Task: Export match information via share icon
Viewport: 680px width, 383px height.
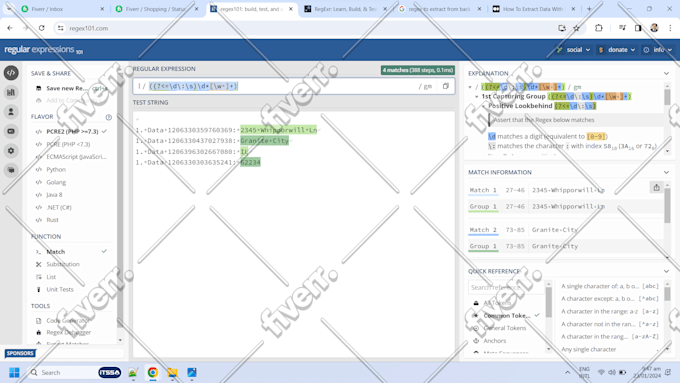Action: point(656,187)
